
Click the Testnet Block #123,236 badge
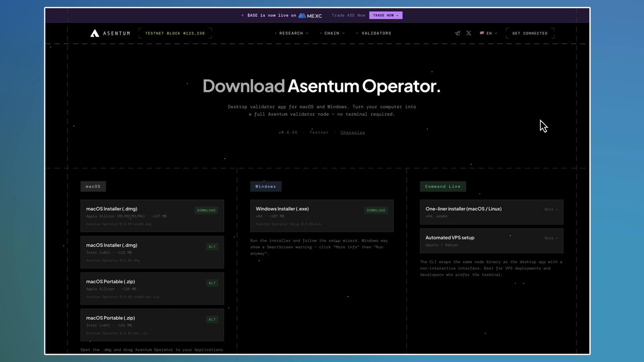(175, 33)
